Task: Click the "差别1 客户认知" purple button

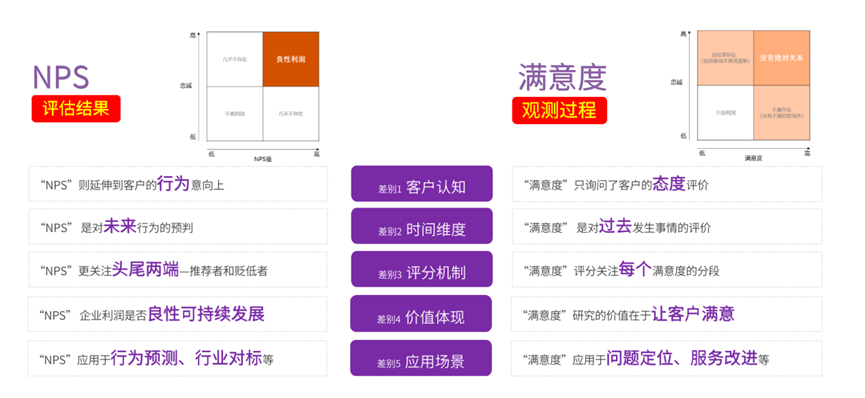Action: pos(421,183)
